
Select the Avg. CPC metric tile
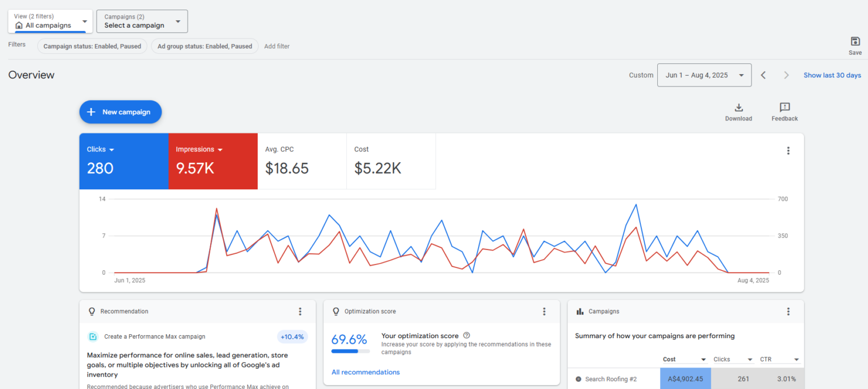302,161
